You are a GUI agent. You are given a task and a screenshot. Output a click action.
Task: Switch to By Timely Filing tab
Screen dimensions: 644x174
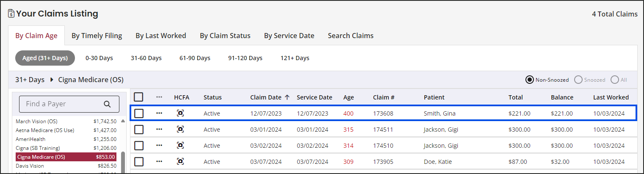click(97, 36)
